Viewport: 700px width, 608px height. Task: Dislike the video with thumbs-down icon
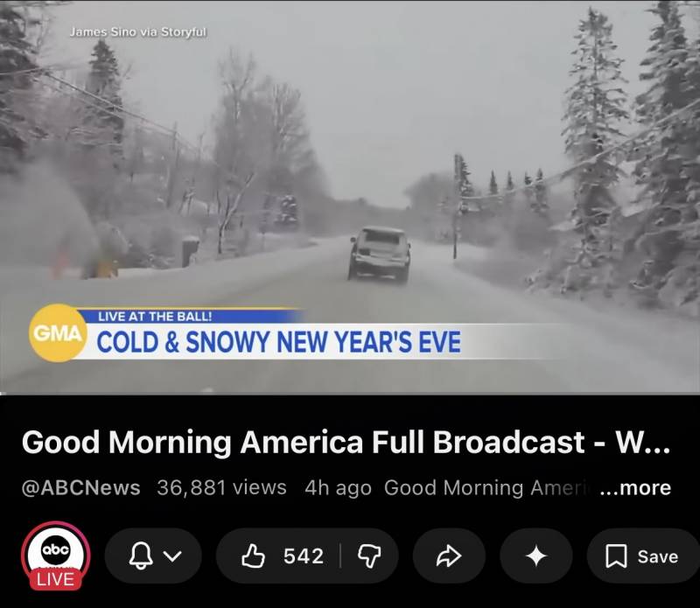point(369,556)
